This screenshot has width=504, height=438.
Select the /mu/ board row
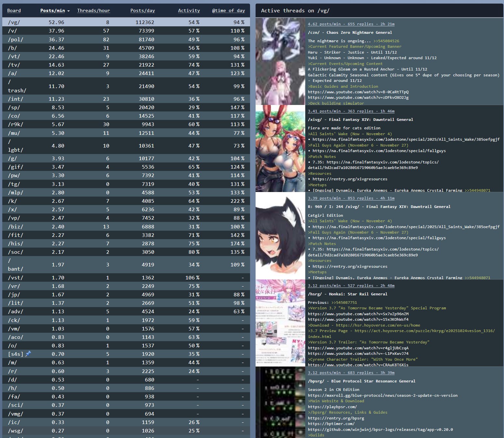point(126,133)
